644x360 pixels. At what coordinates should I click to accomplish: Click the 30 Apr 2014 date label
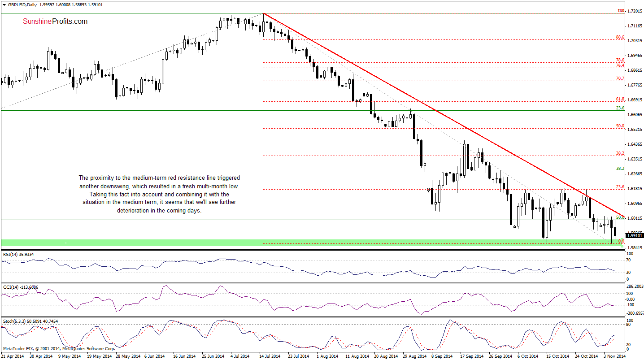tap(41, 356)
